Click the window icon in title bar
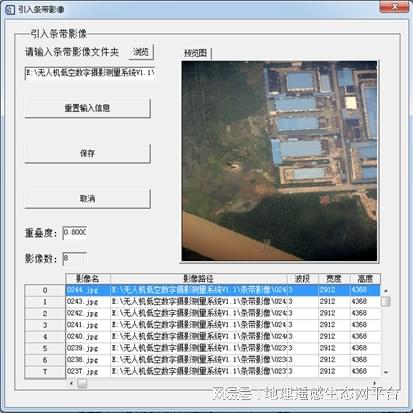Image resolution: width=413 pixels, height=413 pixels. point(10,10)
